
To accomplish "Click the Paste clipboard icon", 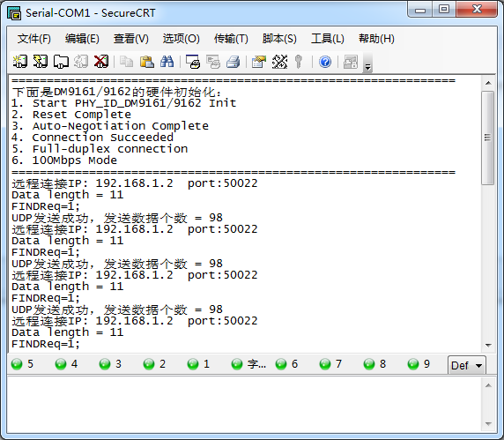I will [147, 62].
